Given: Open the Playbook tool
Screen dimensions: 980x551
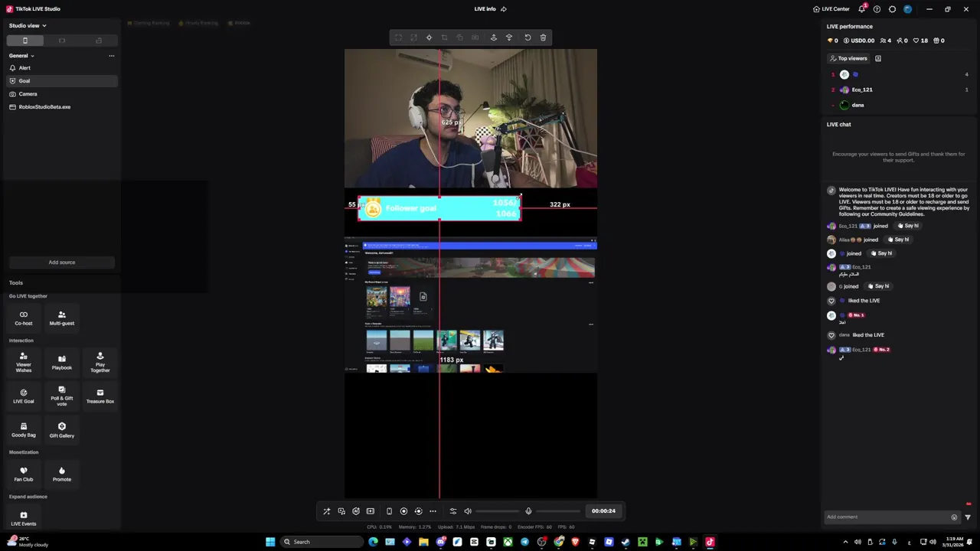Looking at the screenshot, I should 62,362.
